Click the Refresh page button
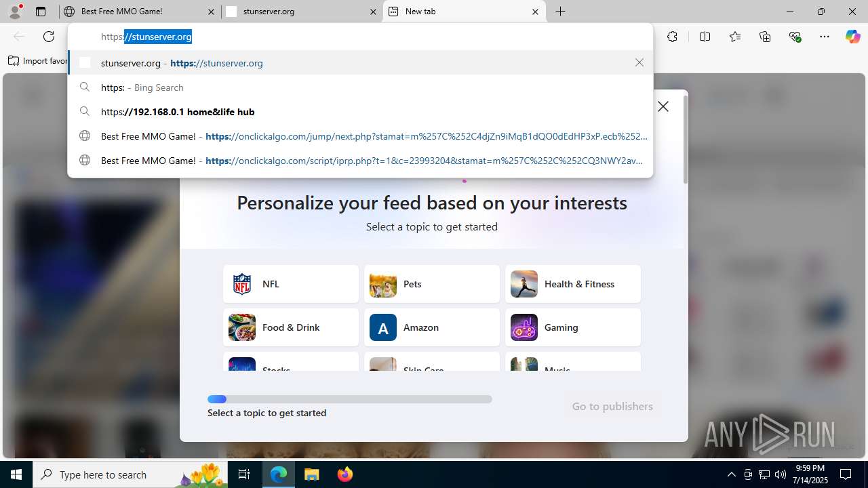 [x=49, y=37]
